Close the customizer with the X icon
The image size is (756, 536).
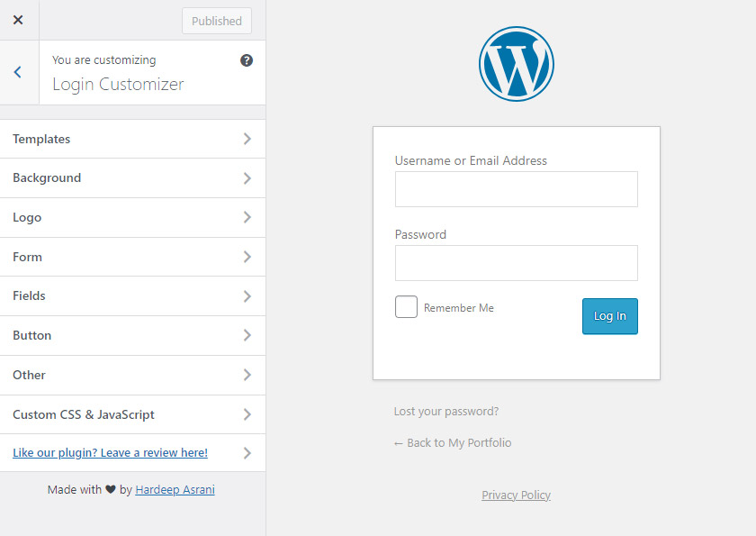(18, 20)
